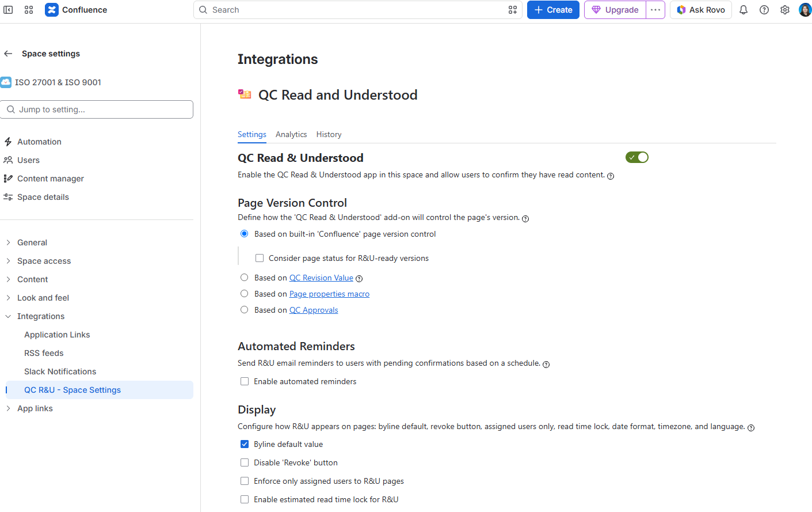This screenshot has width=812, height=512.
Task: Focus the top Search field
Action: (x=358, y=10)
